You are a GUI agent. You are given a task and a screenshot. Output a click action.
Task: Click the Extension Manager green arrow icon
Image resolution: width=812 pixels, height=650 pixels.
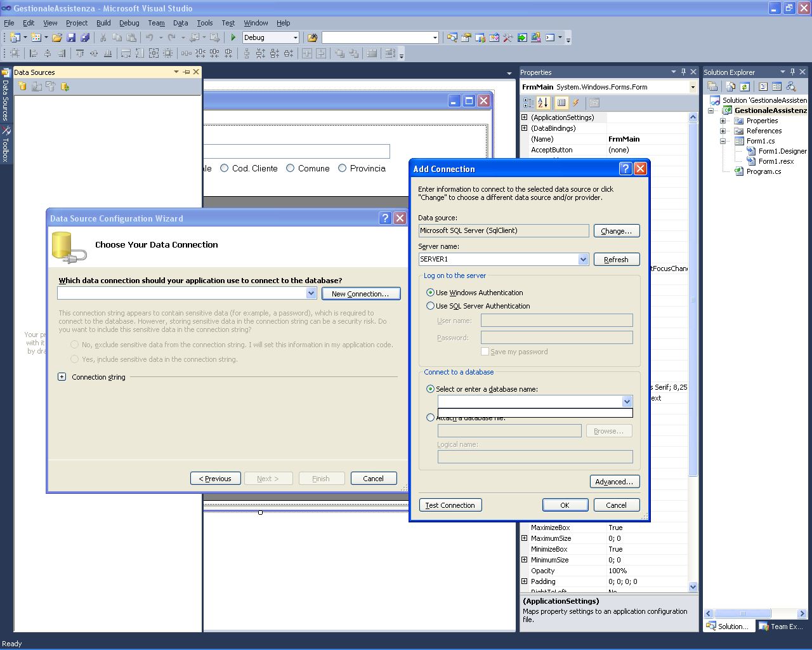(x=522, y=37)
